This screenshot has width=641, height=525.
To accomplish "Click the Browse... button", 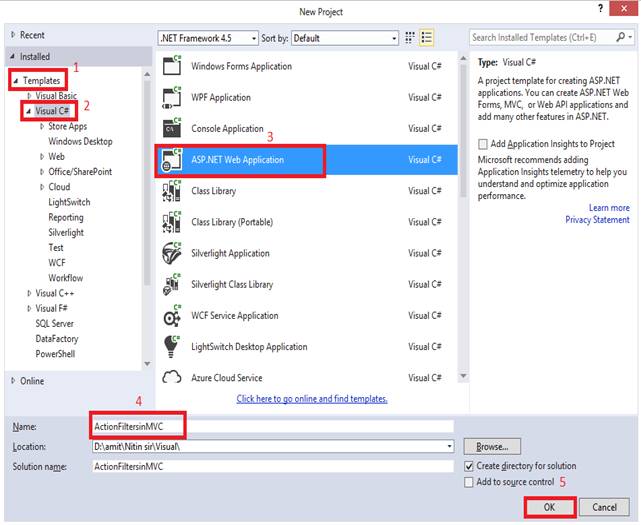I will (x=492, y=446).
